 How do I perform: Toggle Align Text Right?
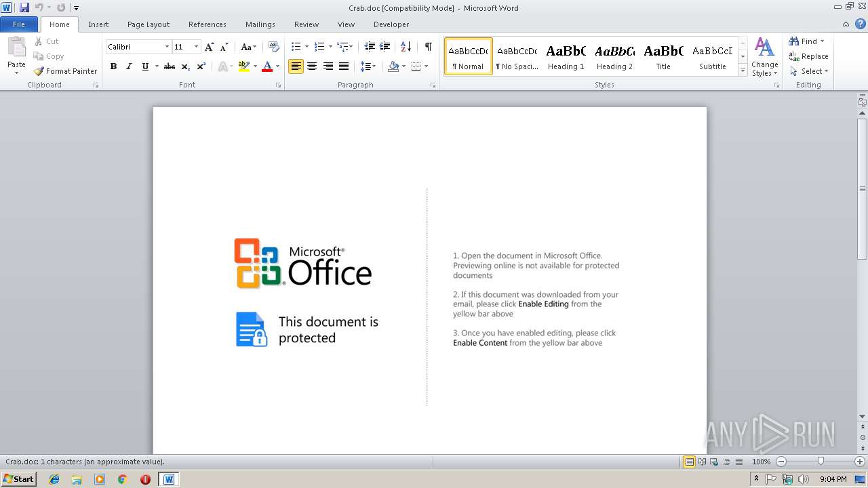coord(328,66)
